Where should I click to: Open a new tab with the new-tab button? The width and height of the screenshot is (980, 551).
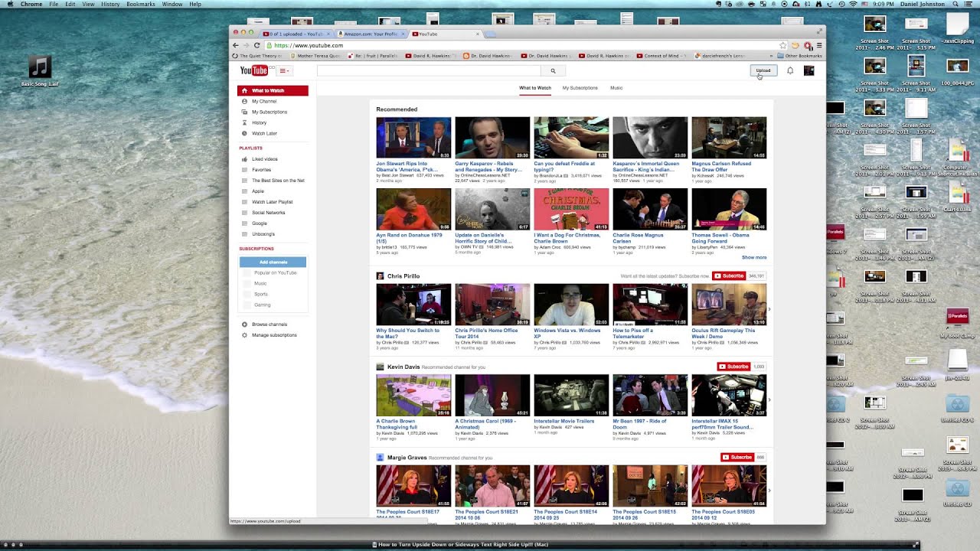click(x=491, y=34)
